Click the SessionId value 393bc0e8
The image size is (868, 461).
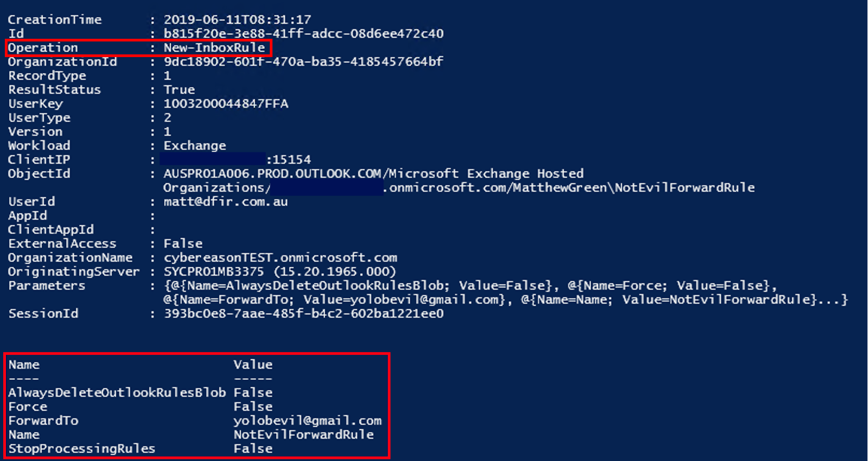pos(304,313)
